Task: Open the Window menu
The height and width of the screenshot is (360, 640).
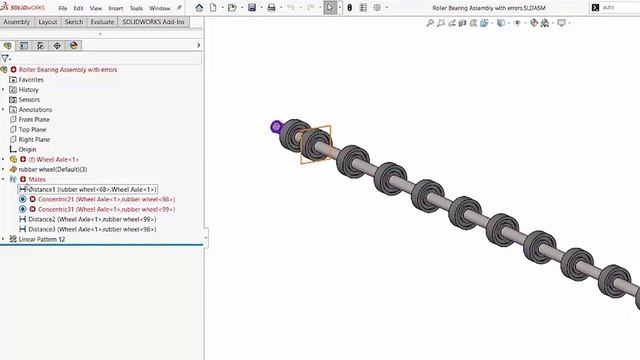Action: coord(160,8)
